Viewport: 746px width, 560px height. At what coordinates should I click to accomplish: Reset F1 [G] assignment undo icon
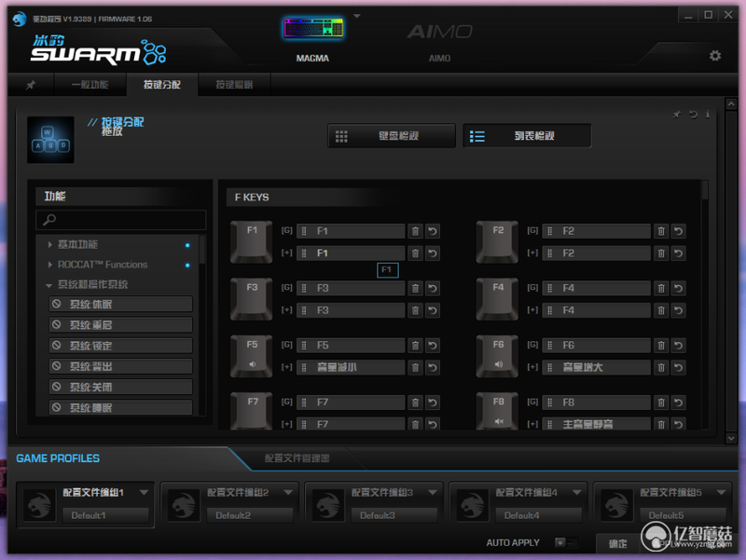[433, 231]
